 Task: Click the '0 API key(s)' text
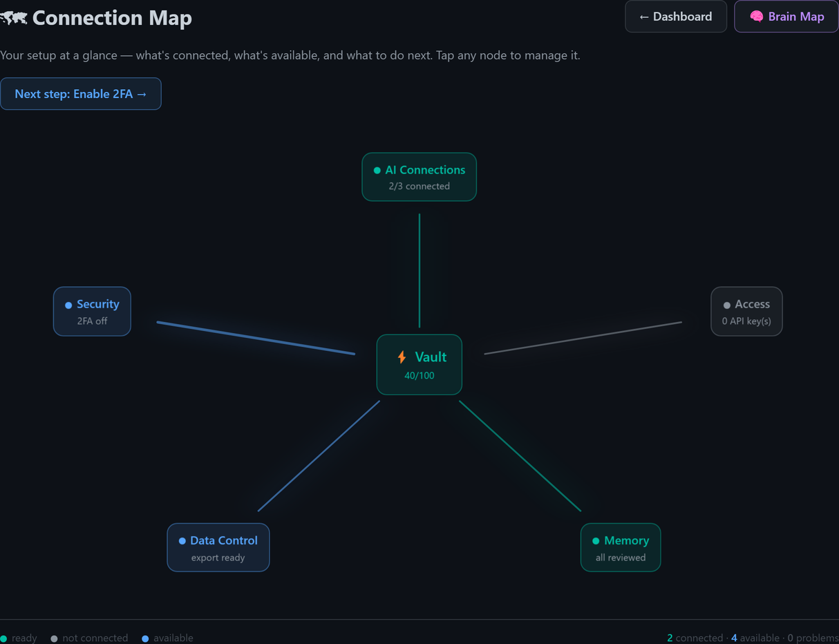(x=746, y=321)
